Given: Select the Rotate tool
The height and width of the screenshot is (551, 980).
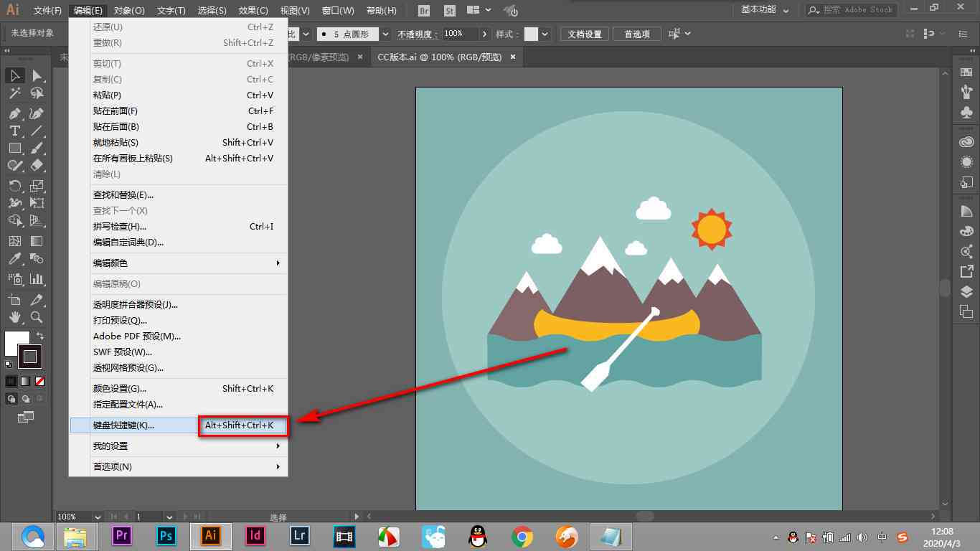Looking at the screenshot, I should tap(14, 186).
